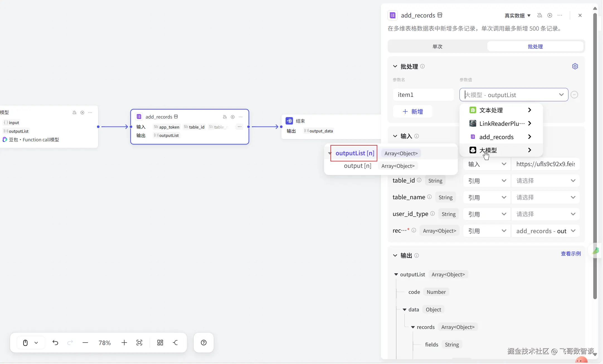Open 查看示例 link

pyautogui.click(x=571, y=254)
